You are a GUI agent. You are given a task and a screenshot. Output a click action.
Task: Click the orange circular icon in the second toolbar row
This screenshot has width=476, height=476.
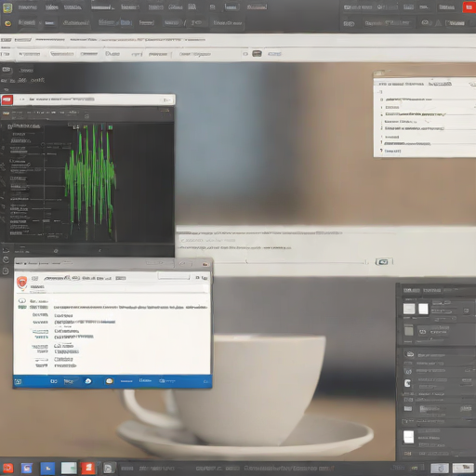click(7, 23)
